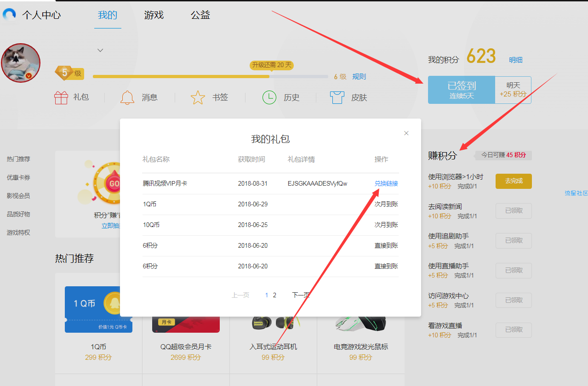Open the 明细 points detail link

[516, 60]
